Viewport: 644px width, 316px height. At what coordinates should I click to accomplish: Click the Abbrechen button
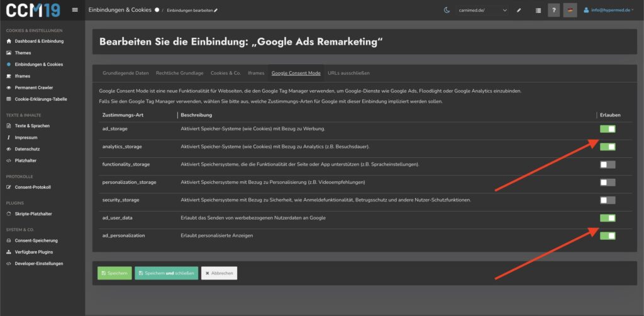click(219, 273)
